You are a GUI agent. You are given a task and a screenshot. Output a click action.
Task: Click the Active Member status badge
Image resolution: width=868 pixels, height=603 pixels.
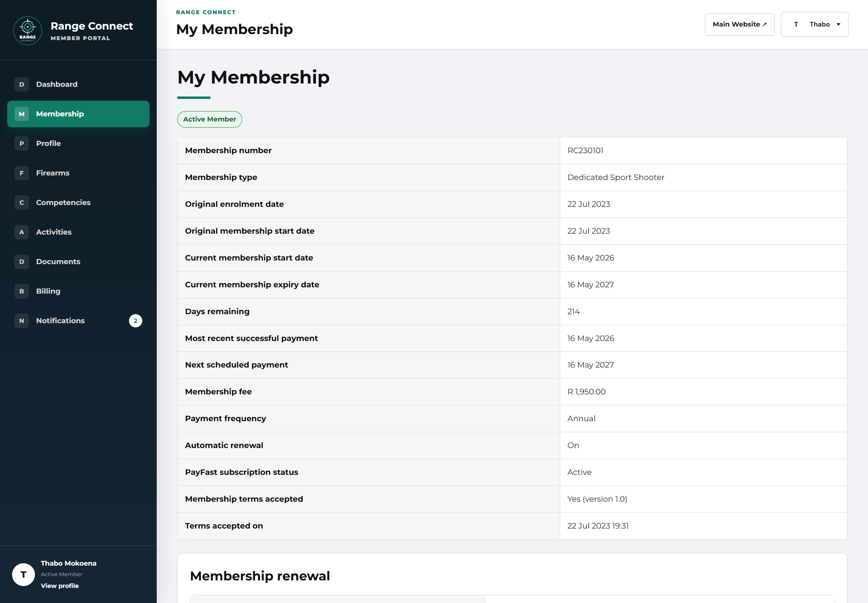[x=210, y=119]
